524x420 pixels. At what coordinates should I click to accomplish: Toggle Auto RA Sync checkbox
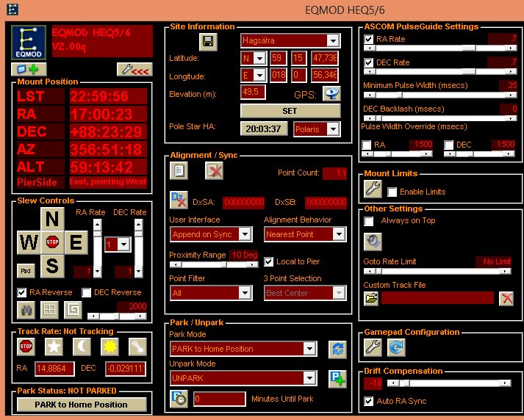[x=369, y=401]
